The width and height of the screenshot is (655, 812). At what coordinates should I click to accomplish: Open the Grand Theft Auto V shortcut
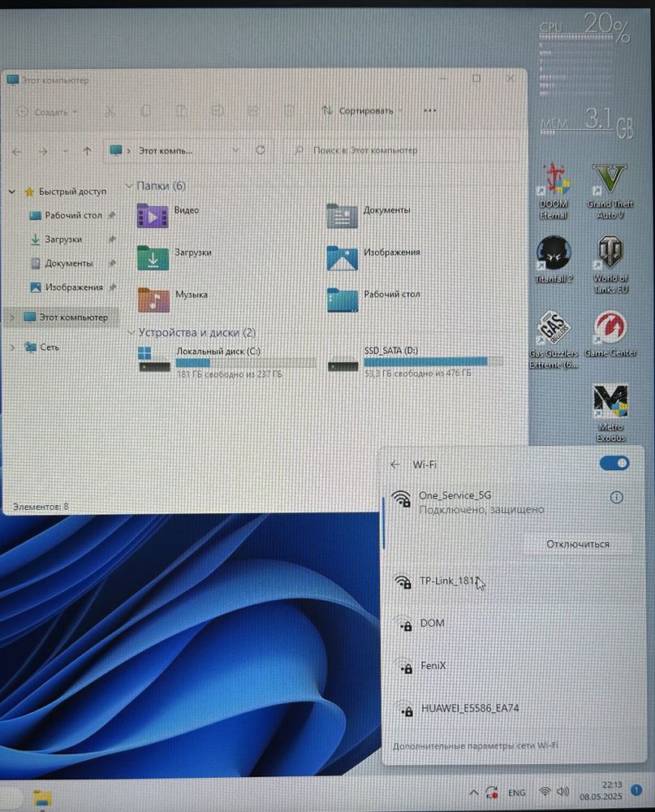(610, 191)
